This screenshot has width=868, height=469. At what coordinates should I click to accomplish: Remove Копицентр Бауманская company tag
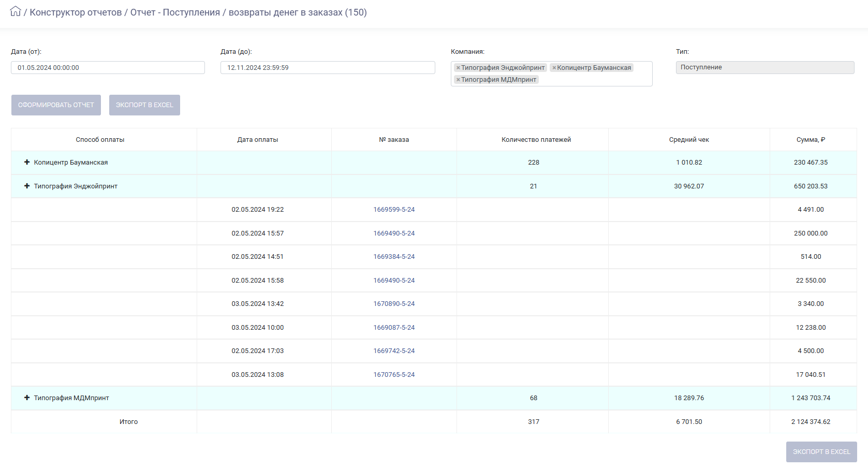[554, 68]
